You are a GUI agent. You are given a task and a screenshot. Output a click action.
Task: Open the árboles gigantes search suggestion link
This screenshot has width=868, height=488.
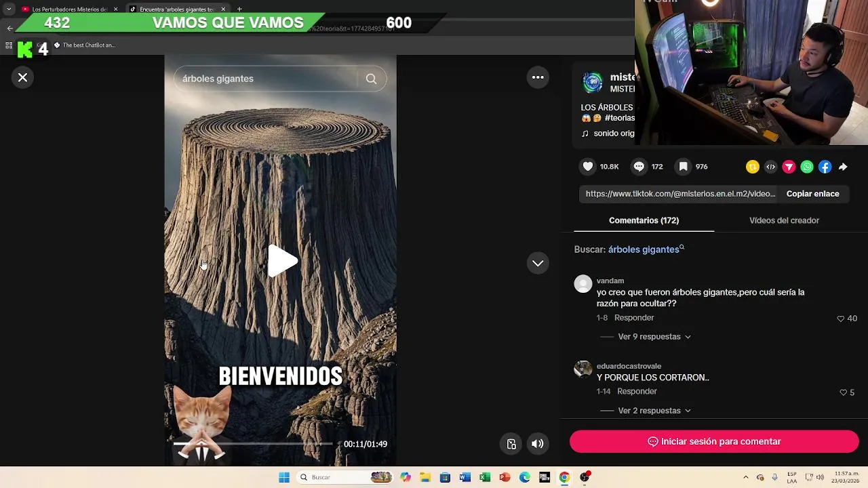tap(646, 249)
